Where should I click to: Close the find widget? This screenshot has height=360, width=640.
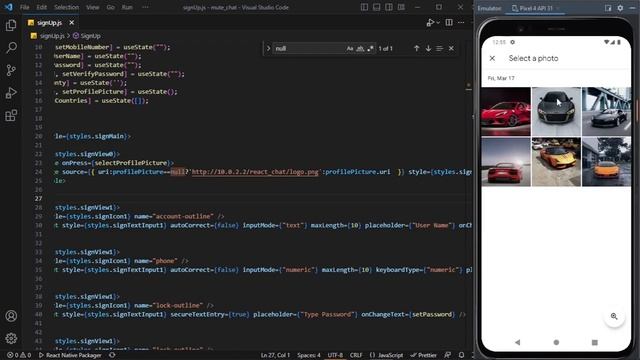(451, 48)
